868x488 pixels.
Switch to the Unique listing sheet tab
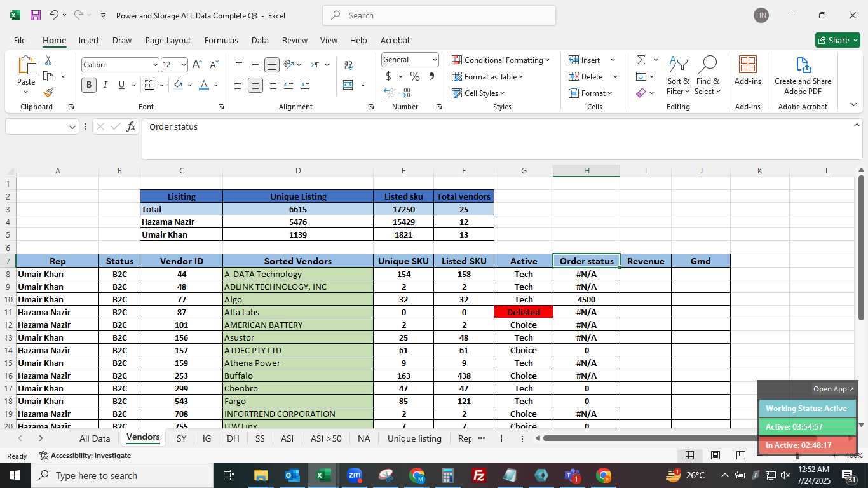[x=414, y=438]
